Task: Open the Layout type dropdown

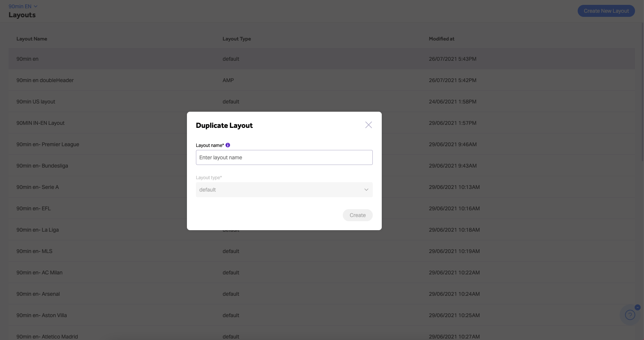Action: click(x=284, y=190)
